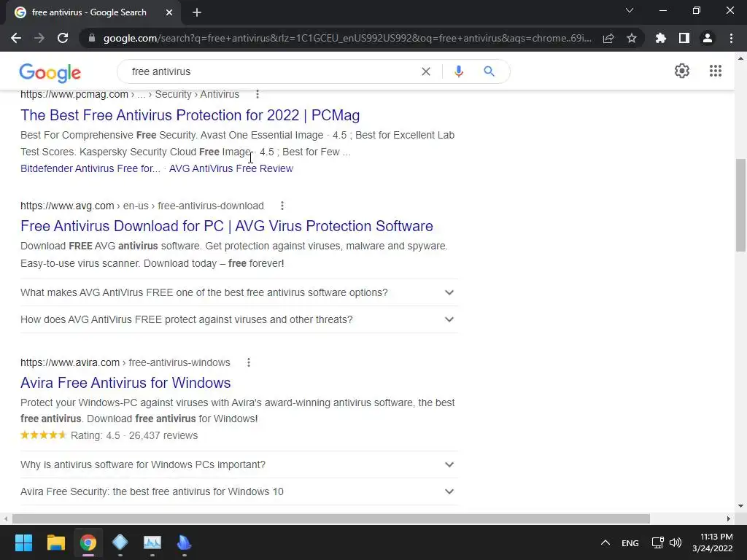Click the browser forward arrow
The width and height of the screenshot is (747, 560).
39,38
